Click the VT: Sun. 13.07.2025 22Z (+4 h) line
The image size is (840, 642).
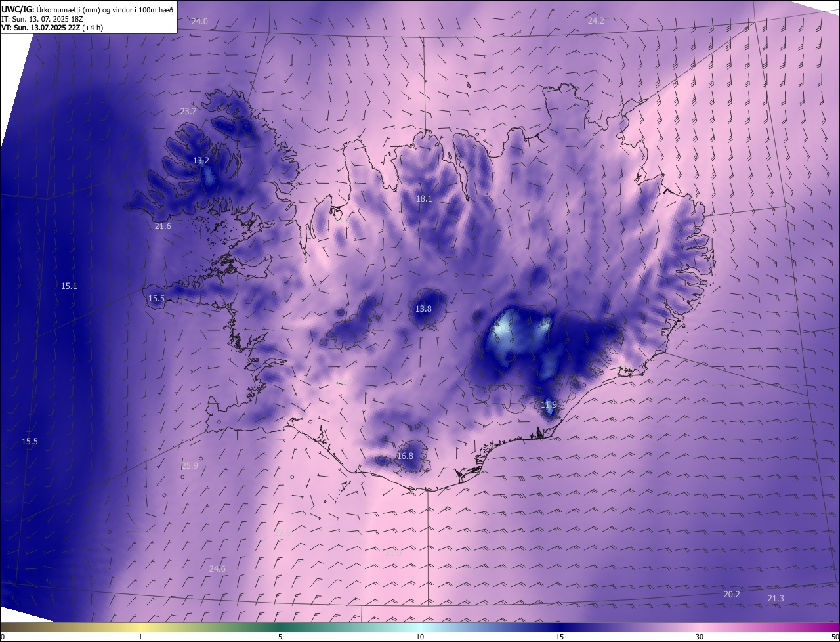coord(52,28)
